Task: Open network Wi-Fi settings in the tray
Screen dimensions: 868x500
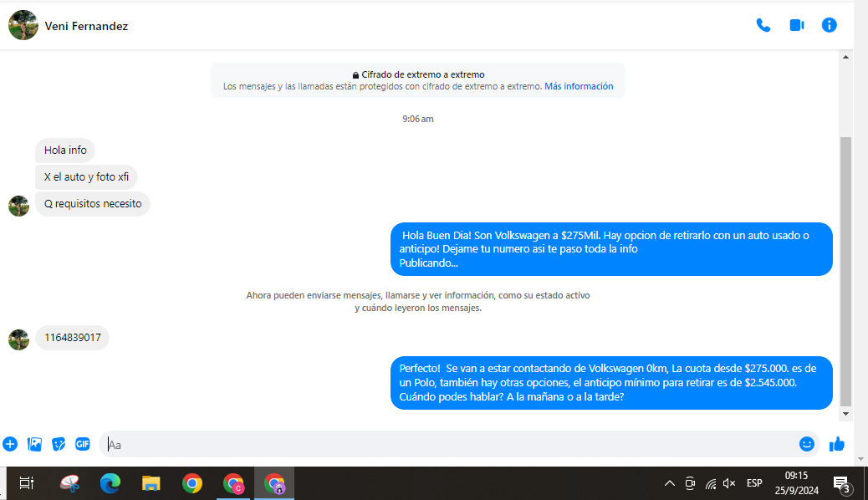Action: (711, 484)
